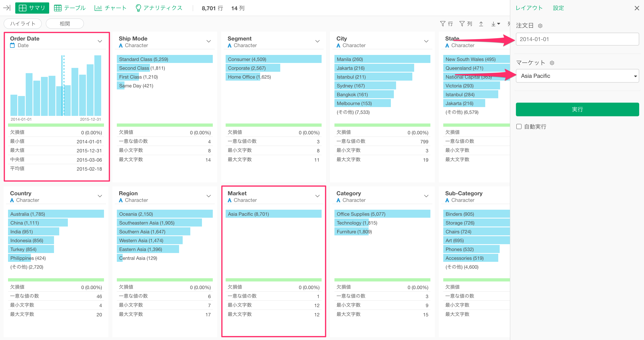Click the 'Philippines (424)' row
Image resolution: width=644 pixels, height=340 pixels.
(x=56, y=258)
